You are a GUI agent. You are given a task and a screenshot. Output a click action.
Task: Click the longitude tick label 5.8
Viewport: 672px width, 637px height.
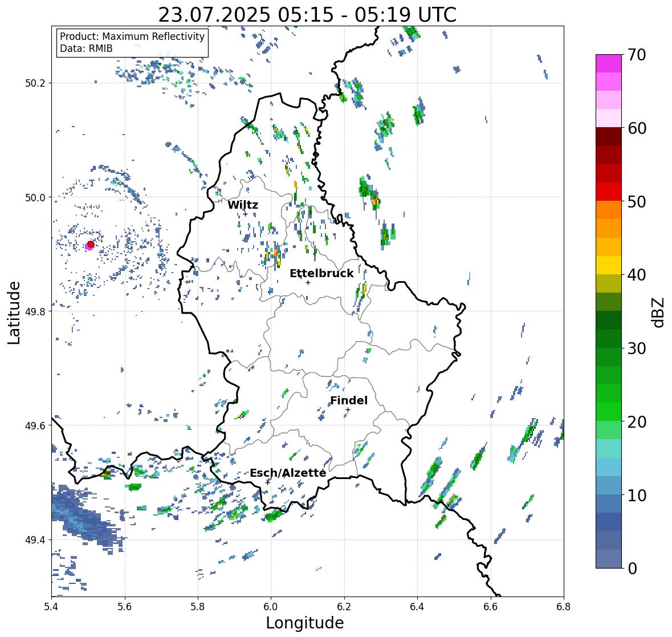pos(198,606)
